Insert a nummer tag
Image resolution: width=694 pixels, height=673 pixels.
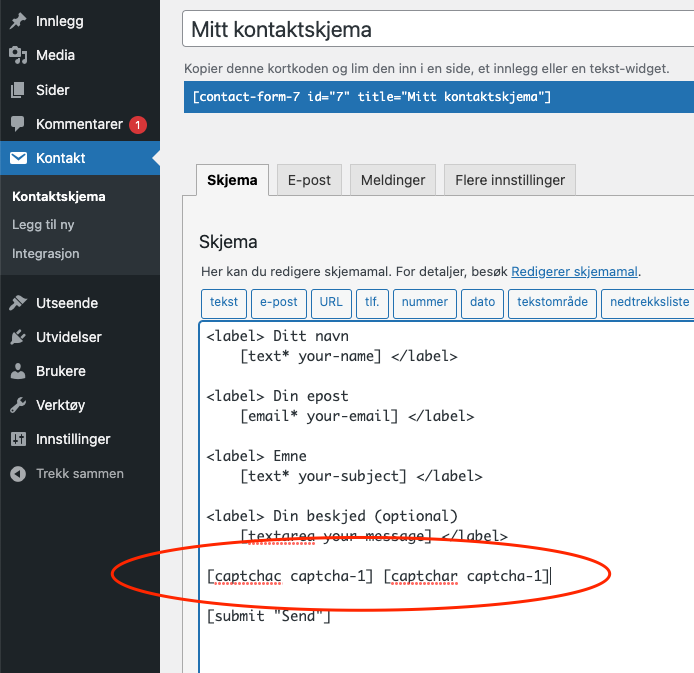(x=424, y=304)
